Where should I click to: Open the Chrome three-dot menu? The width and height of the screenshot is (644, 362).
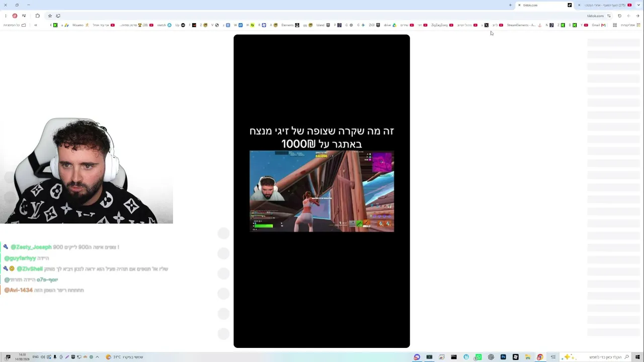click(6, 16)
